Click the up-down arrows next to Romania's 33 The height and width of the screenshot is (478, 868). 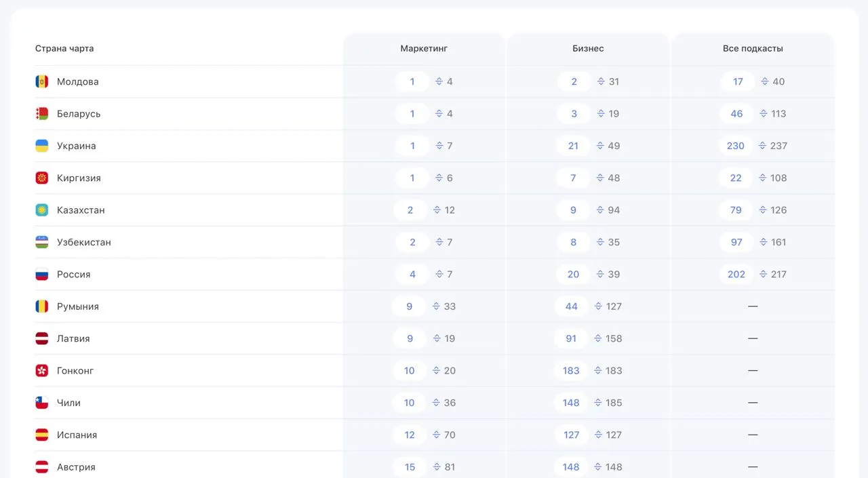click(437, 306)
